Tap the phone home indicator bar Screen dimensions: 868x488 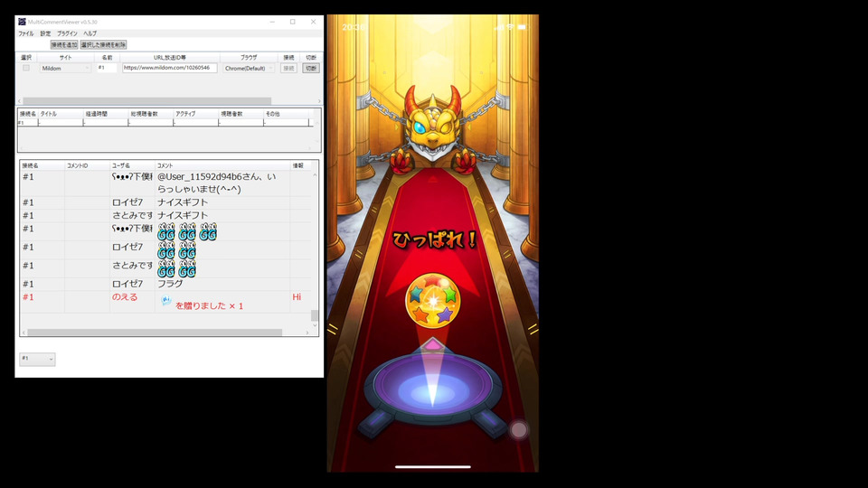[x=433, y=467]
